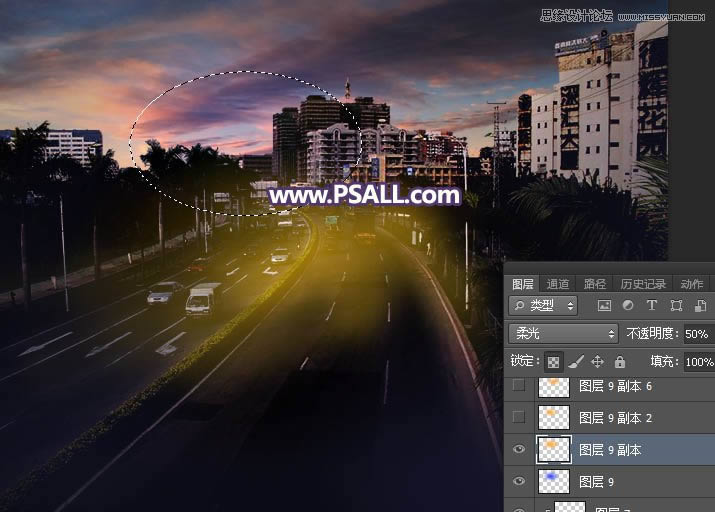
Task: Click the lock all padlock icon
Action: (x=620, y=362)
